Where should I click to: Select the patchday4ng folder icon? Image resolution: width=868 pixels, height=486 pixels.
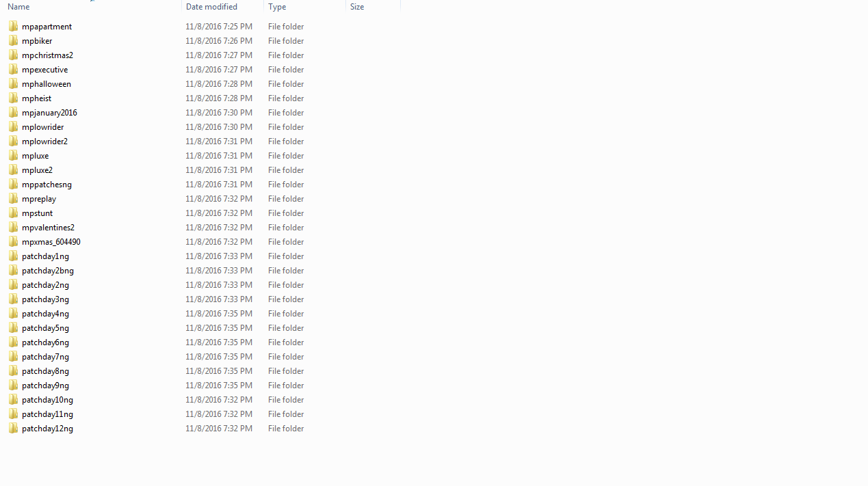tap(14, 314)
